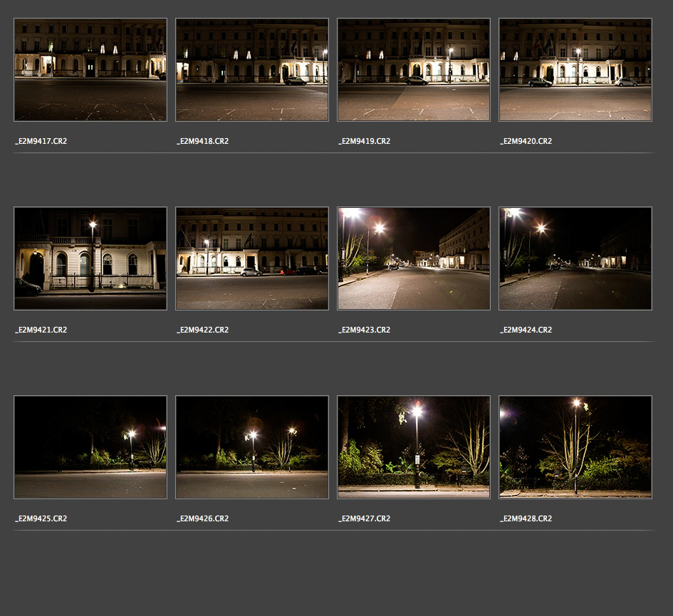The height and width of the screenshot is (616, 673).
Task: Click the _E2M9420.CR2 filename text
Action: tap(526, 141)
